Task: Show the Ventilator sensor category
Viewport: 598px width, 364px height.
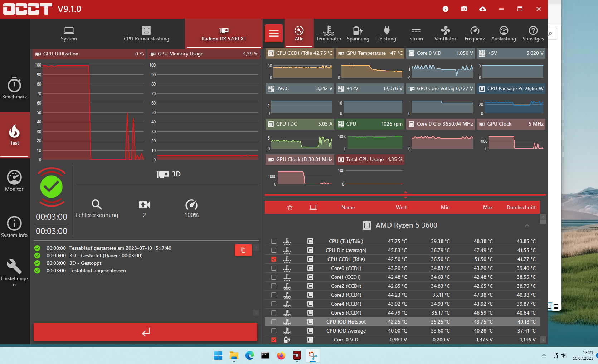Action: pos(445,34)
